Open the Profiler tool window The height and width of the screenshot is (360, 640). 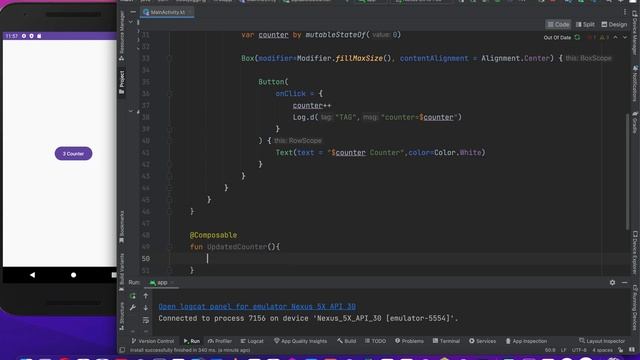(220, 341)
